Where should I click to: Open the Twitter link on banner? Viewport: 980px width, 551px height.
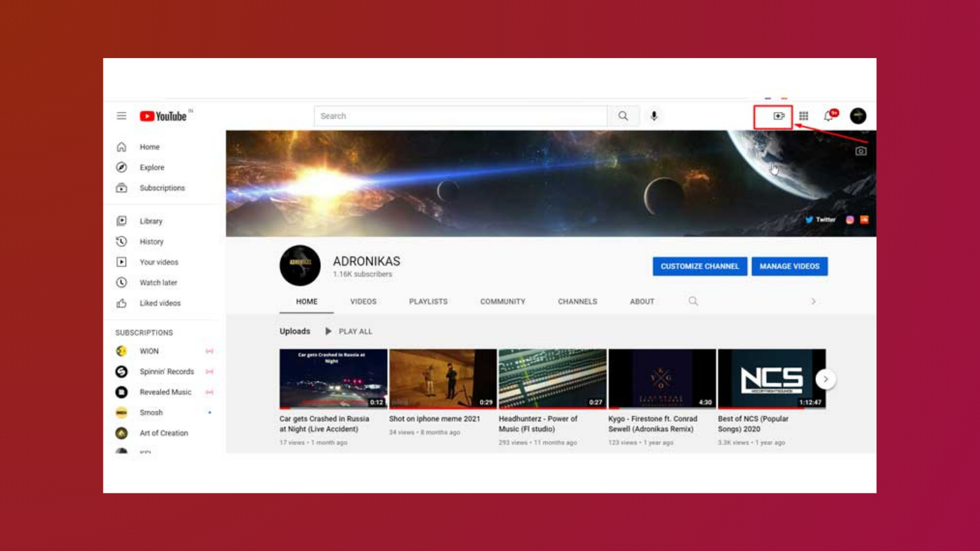(820, 220)
